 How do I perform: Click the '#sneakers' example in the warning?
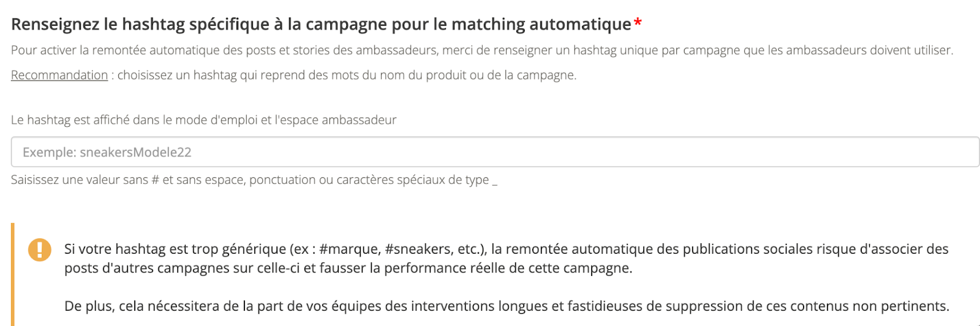(x=418, y=249)
